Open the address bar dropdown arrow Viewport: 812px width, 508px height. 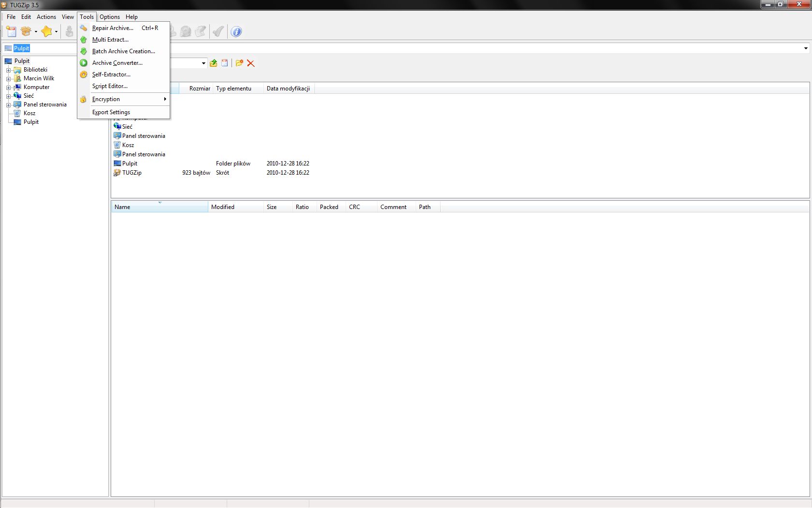click(806, 48)
